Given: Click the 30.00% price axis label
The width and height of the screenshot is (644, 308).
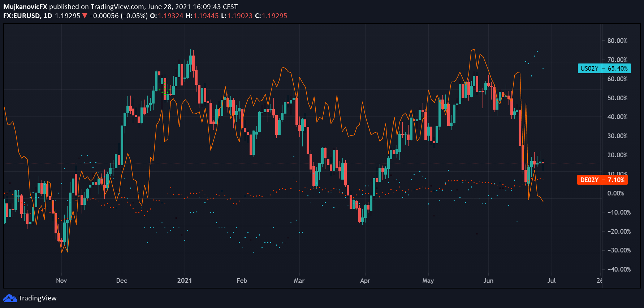Looking at the screenshot, I should (617, 136).
